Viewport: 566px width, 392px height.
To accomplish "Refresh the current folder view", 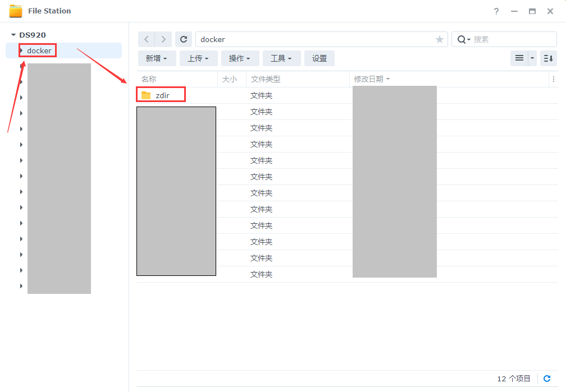I will pos(184,39).
